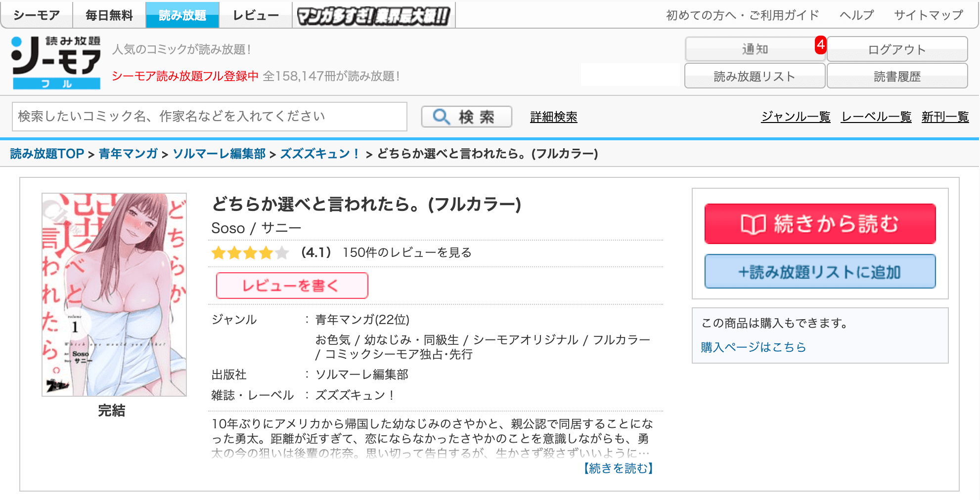The width and height of the screenshot is (980, 500).
Task: Go to 読み放題TOP breadcrumb
Action: pyautogui.click(x=47, y=154)
